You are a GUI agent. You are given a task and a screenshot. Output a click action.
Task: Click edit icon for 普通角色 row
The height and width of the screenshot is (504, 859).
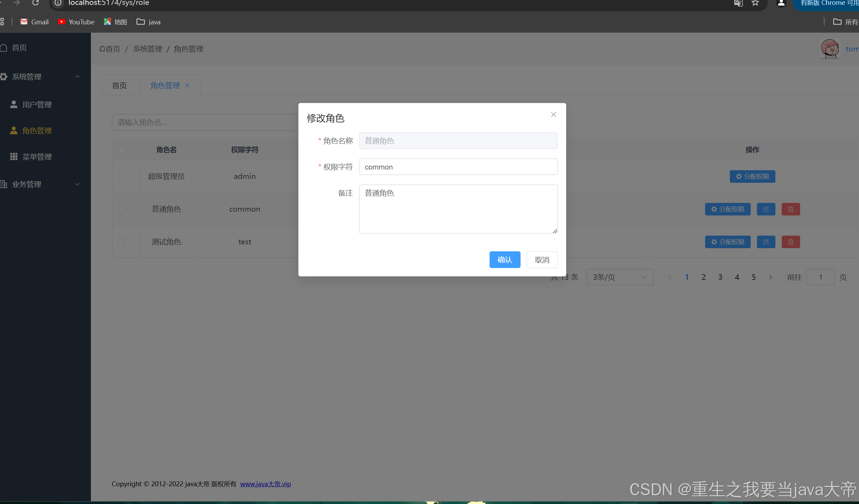tap(766, 209)
